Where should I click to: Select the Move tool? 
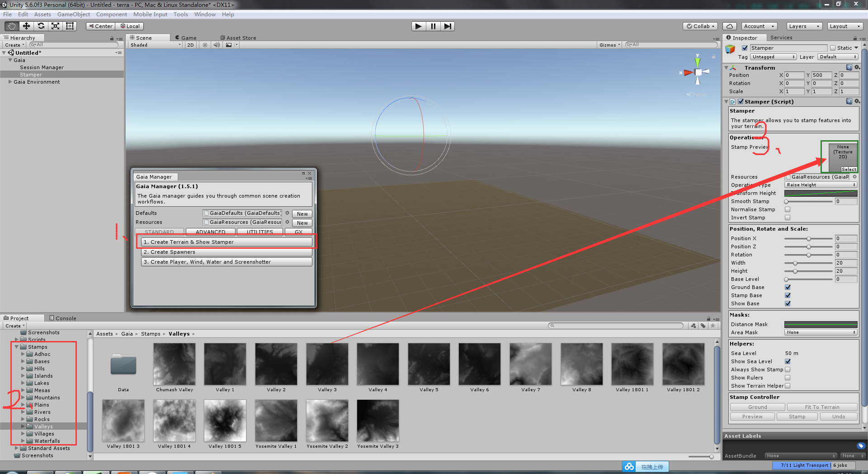click(26, 26)
